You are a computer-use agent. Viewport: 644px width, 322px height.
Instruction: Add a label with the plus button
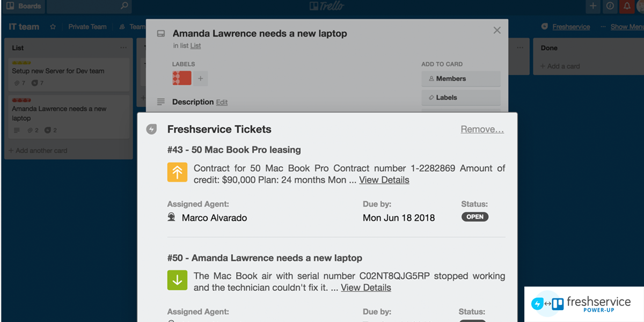[200, 78]
